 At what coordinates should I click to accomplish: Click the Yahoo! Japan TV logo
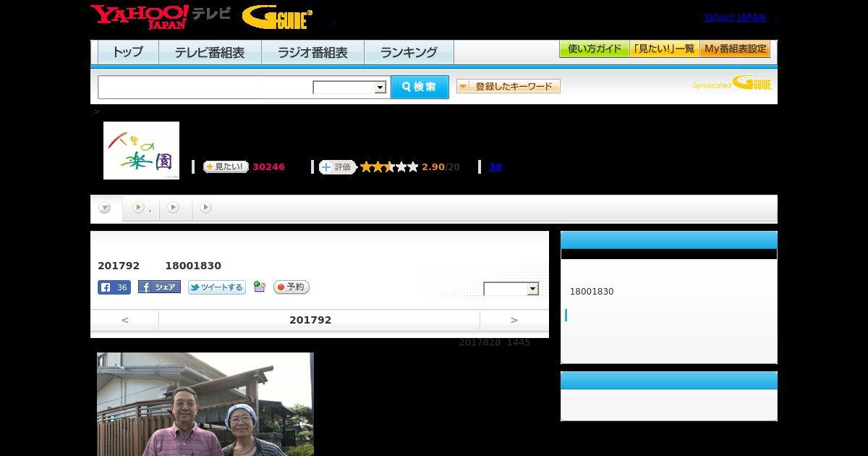pyautogui.click(x=161, y=17)
